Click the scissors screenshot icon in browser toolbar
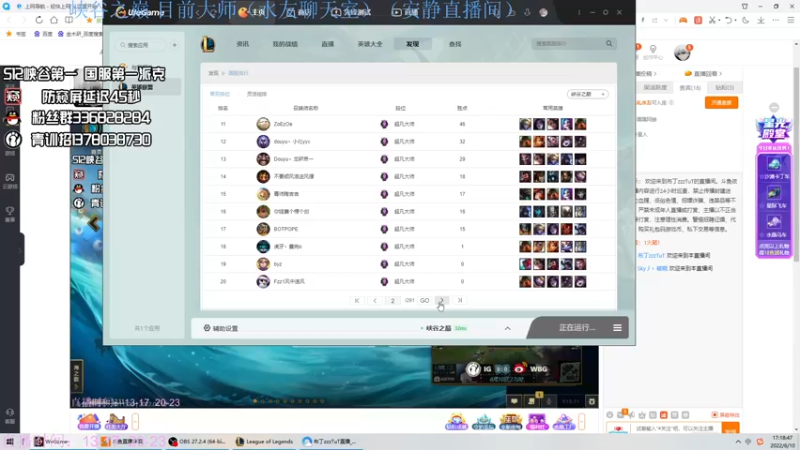This screenshot has width=800, height=450. (712, 20)
